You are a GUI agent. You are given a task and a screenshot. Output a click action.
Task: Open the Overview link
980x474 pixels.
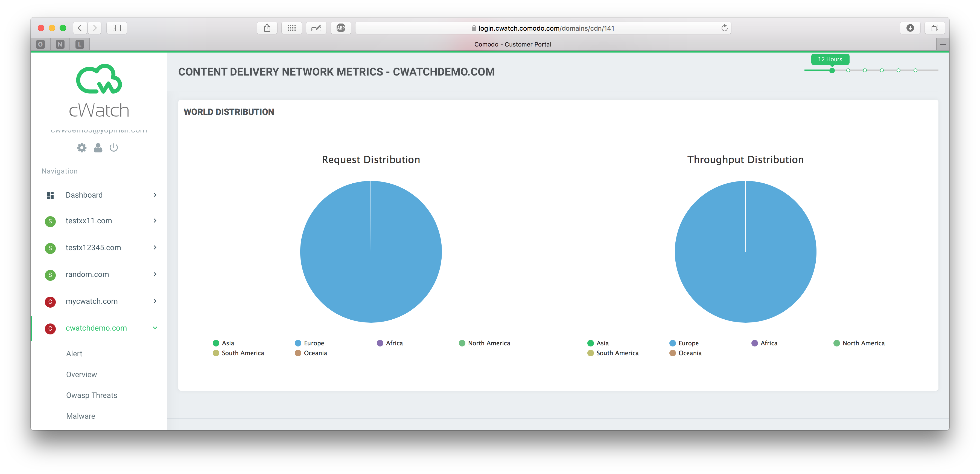[x=81, y=374]
